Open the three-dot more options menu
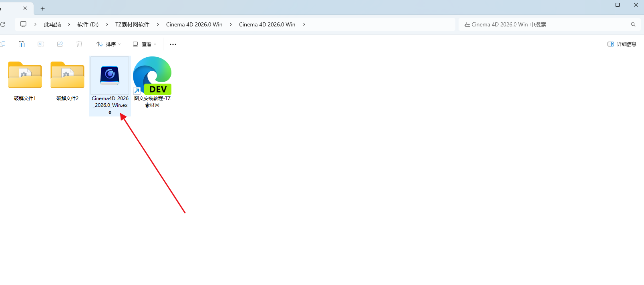 (173, 44)
